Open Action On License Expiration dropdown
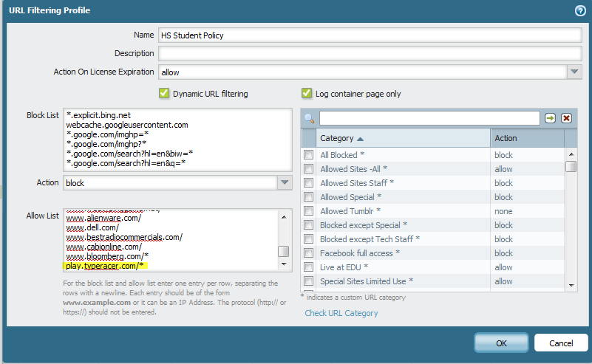This screenshot has height=364, width=592. [x=574, y=72]
